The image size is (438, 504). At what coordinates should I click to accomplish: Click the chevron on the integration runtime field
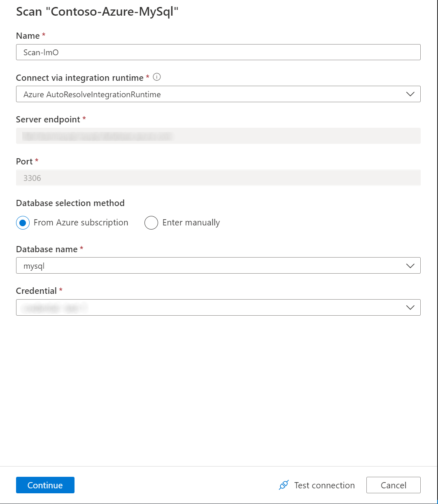(410, 94)
